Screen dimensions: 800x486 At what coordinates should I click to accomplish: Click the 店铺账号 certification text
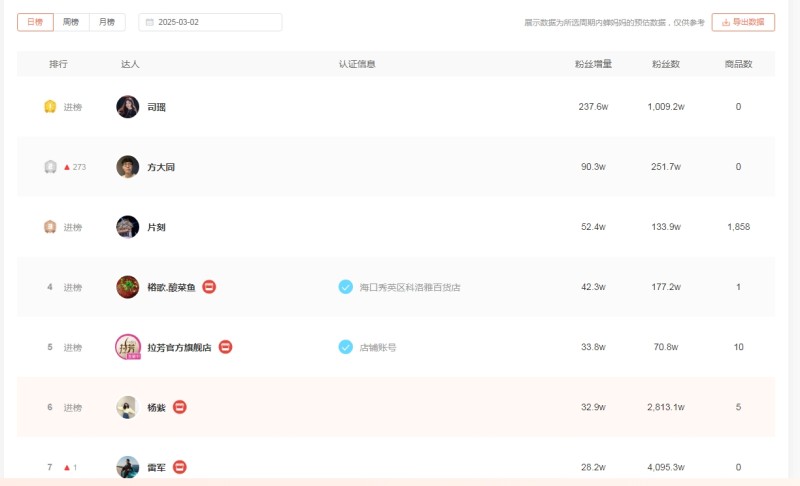(x=378, y=348)
